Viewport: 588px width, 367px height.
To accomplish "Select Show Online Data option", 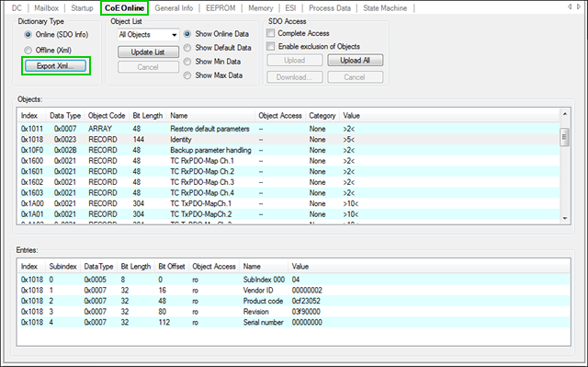I will (217, 34).
